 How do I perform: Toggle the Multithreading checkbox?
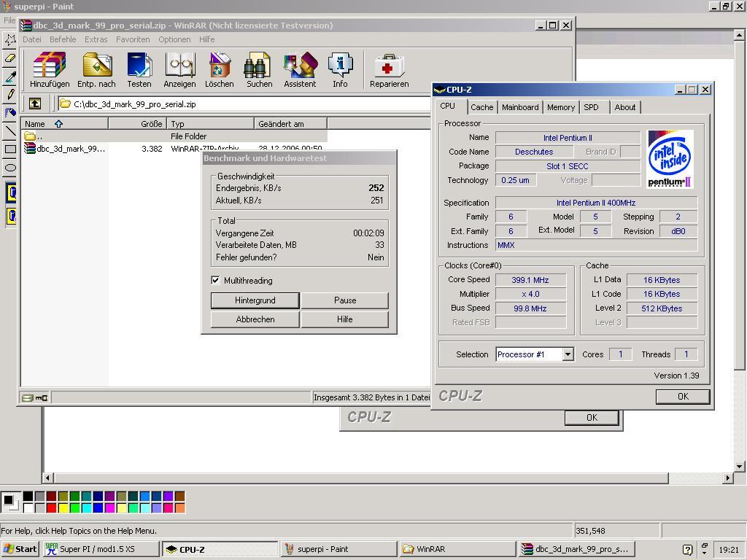click(215, 280)
